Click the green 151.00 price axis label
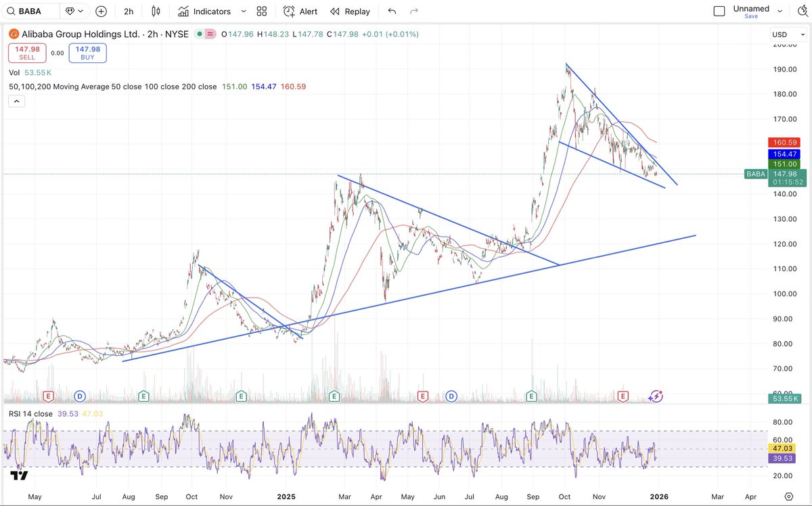Screen dimensions: 812x506 pos(785,164)
